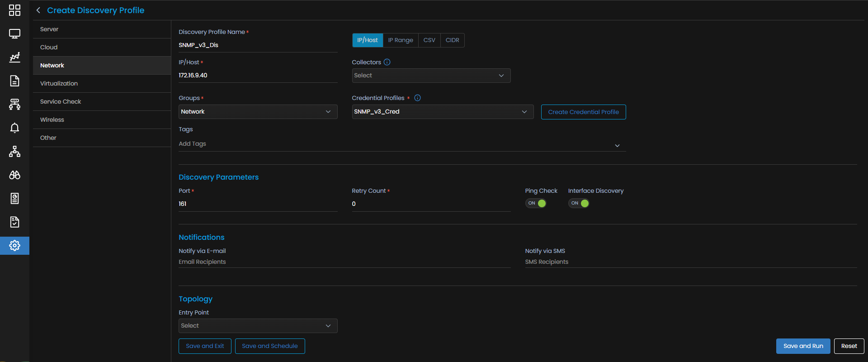This screenshot has width=868, height=362.
Task: Open the metrics chart icon in sidebar
Action: tap(14, 57)
